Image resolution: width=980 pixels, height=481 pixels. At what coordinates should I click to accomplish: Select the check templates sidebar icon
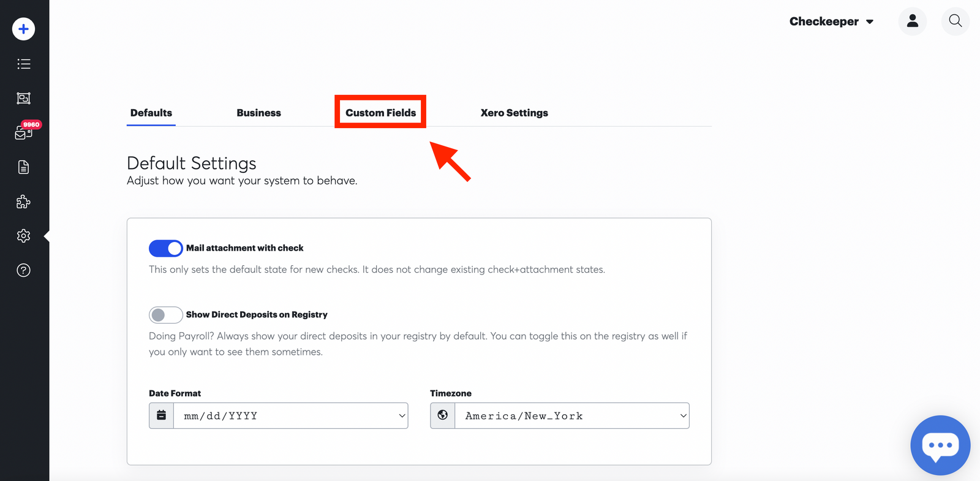[23, 98]
